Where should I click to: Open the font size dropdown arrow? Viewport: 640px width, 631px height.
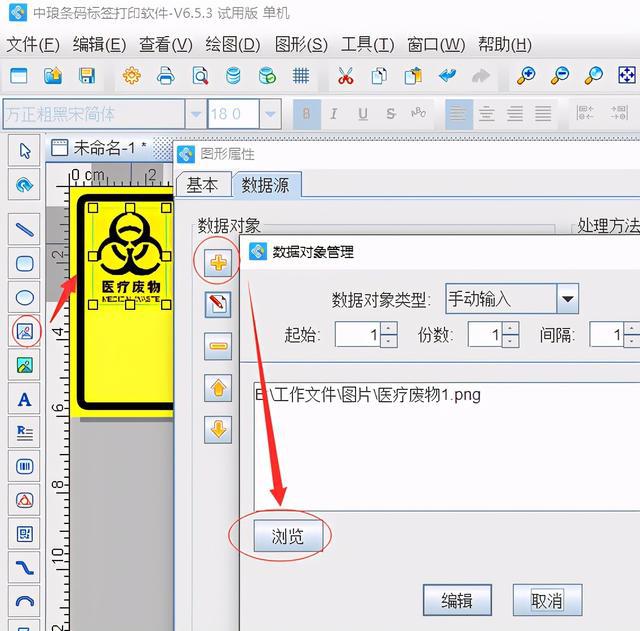tap(270, 114)
